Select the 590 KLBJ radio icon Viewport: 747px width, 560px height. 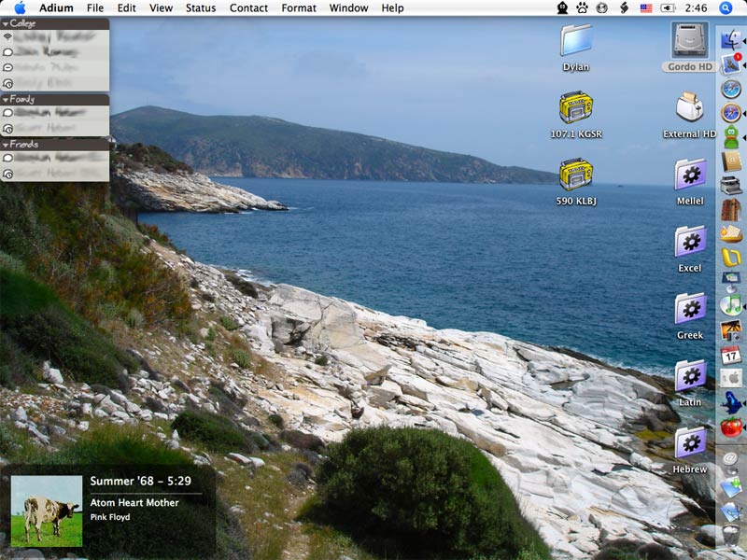tap(576, 175)
